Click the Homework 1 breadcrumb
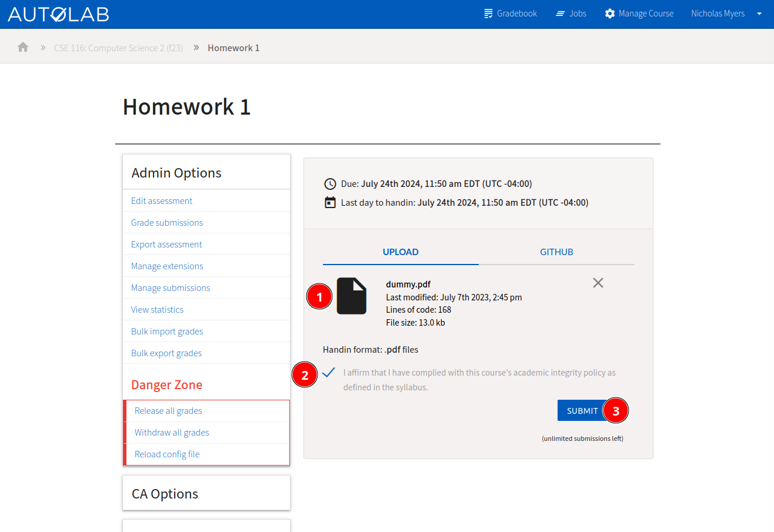 coord(233,48)
